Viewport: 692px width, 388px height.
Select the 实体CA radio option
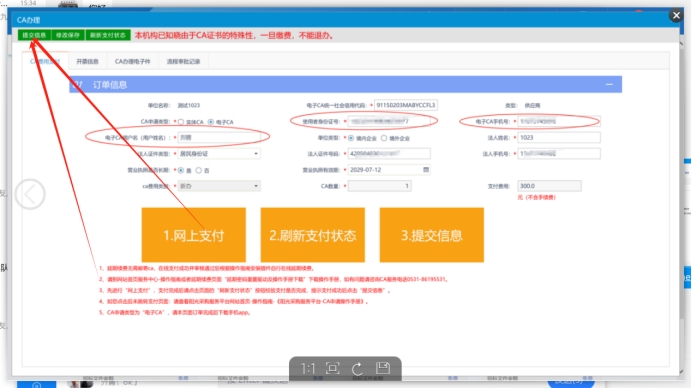[181, 122]
